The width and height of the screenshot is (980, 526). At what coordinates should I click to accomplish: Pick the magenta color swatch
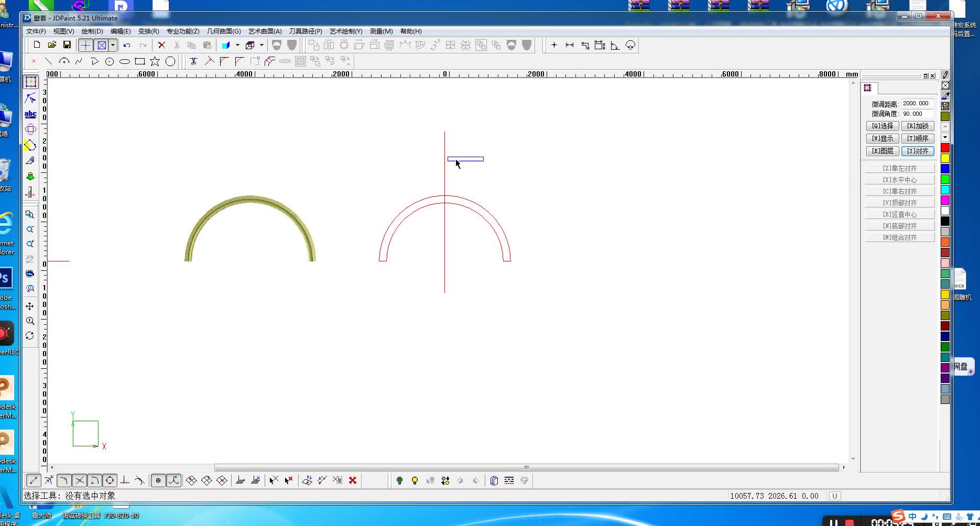pyautogui.click(x=945, y=200)
